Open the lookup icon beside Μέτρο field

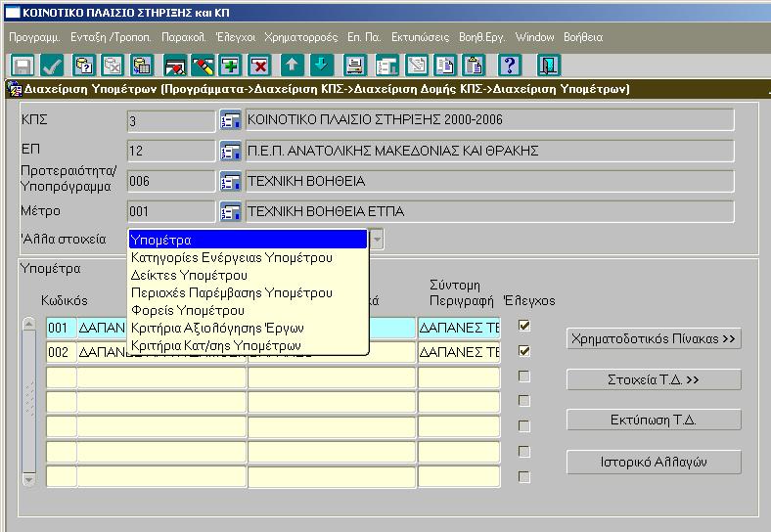pyautogui.click(x=230, y=212)
